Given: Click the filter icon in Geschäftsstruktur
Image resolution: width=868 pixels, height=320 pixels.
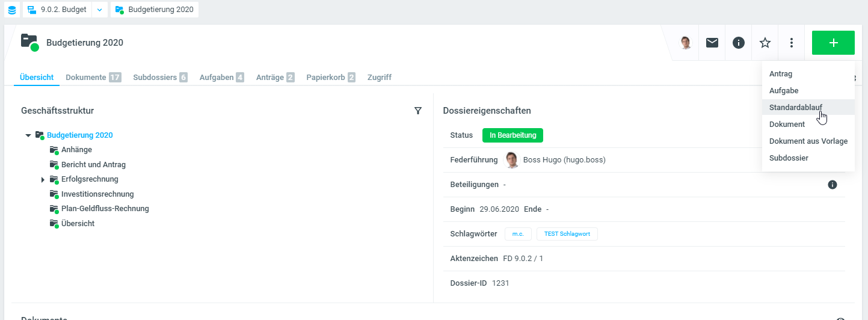Looking at the screenshot, I should tap(418, 111).
